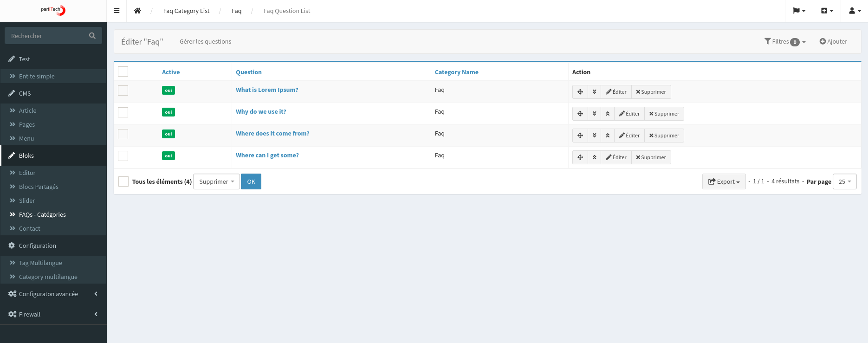This screenshot has width=868, height=343.
Task: Check the Where does it come from? checkbox
Action: (123, 134)
